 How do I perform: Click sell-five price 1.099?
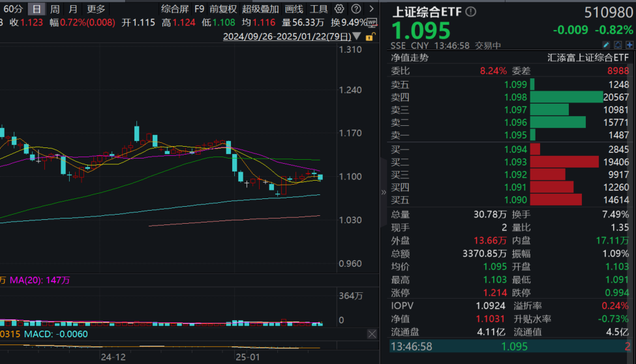(515, 84)
